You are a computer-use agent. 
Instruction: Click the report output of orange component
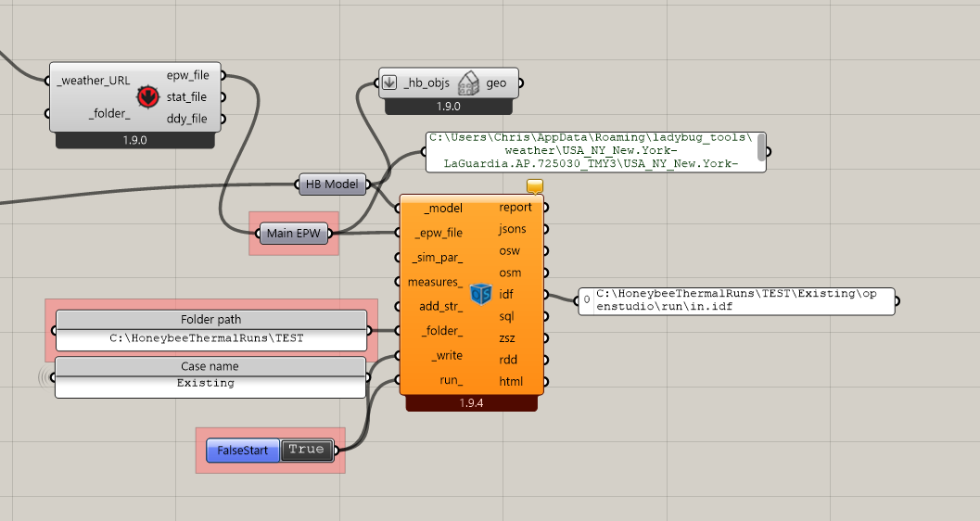pos(515,208)
